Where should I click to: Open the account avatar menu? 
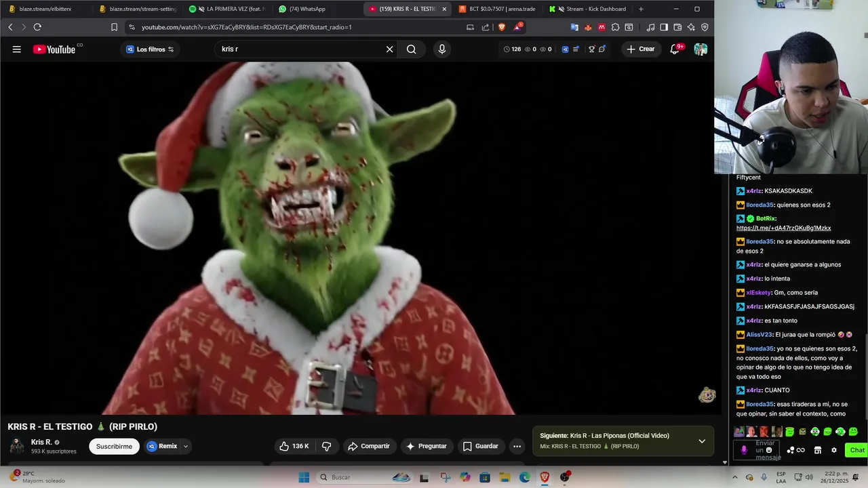click(x=701, y=49)
